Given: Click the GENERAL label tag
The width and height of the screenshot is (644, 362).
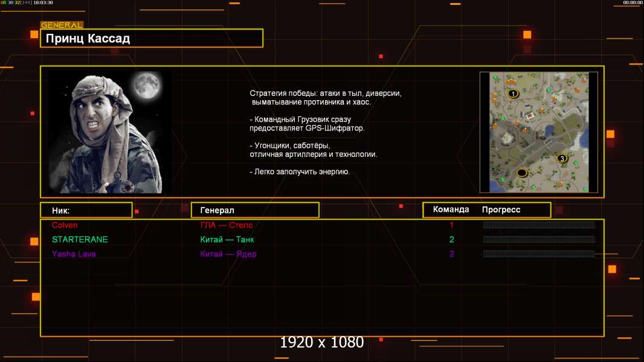Looking at the screenshot, I should pos(62,25).
